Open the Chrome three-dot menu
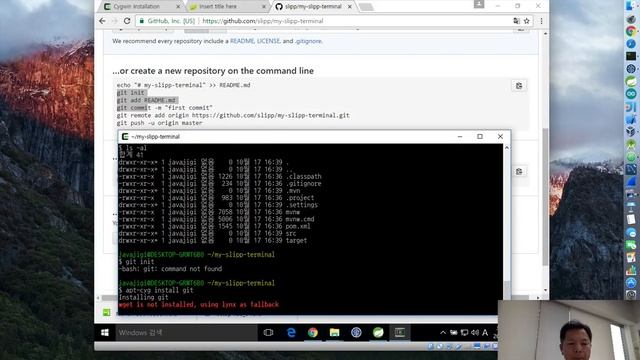This screenshot has height=360, width=640. (541, 21)
